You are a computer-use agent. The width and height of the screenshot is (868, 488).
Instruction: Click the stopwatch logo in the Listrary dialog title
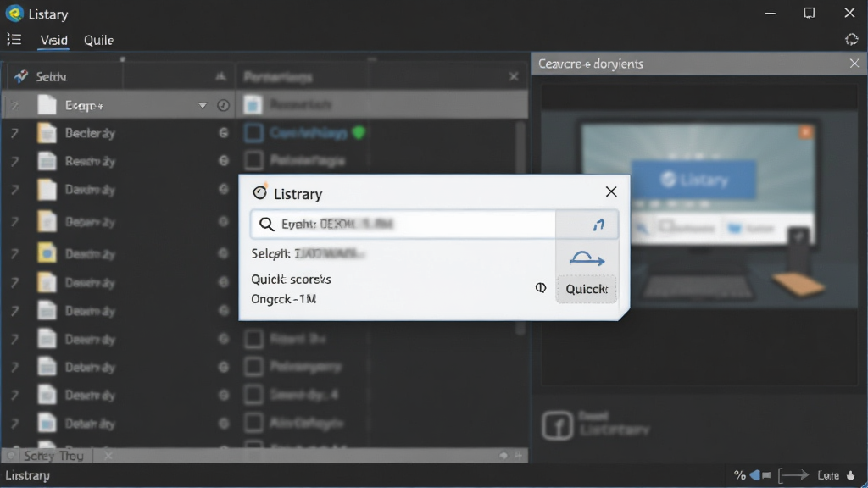(x=259, y=192)
